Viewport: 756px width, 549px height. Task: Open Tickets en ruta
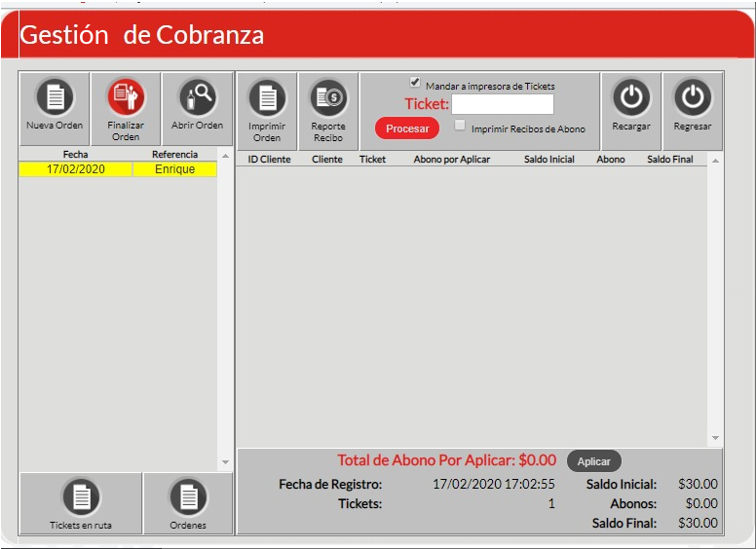point(81,497)
